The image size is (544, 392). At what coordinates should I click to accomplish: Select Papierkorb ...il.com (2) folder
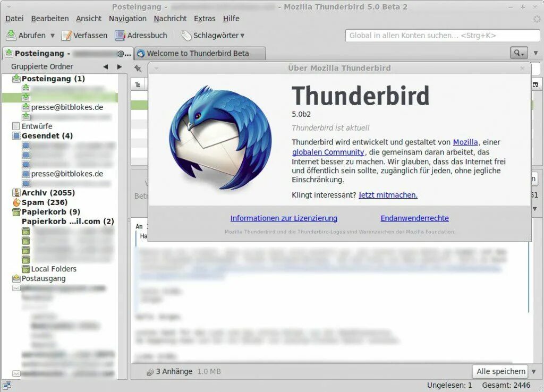coord(67,221)
